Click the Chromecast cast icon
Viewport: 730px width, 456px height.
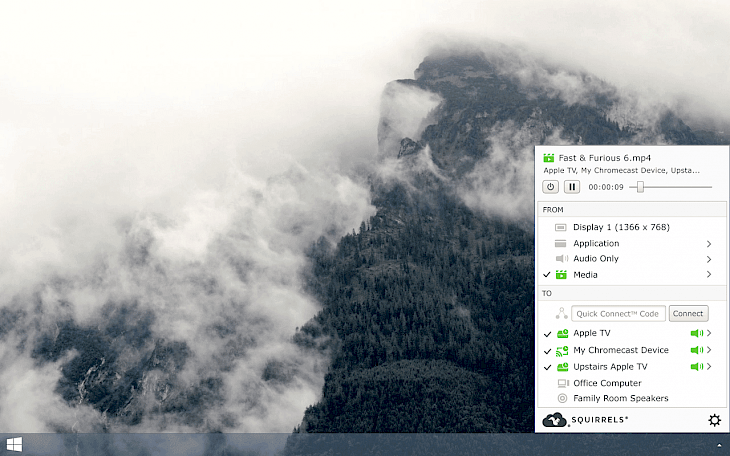(x=562, y=351)
